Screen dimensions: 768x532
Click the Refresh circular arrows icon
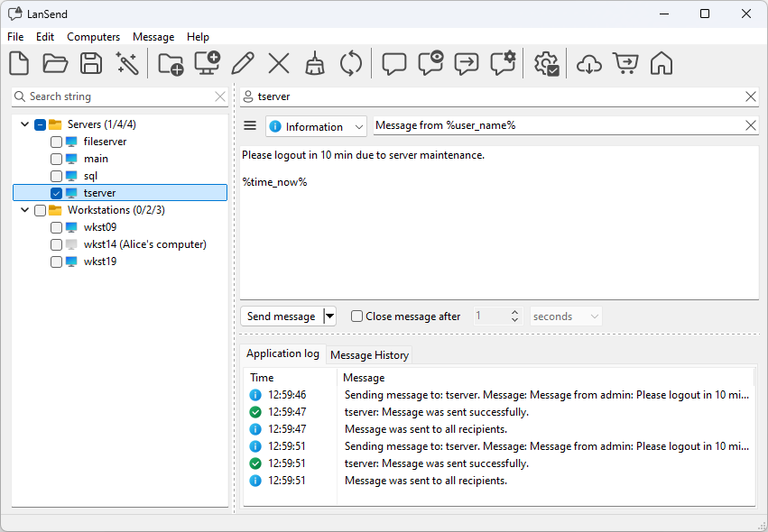tap(350, 64)
